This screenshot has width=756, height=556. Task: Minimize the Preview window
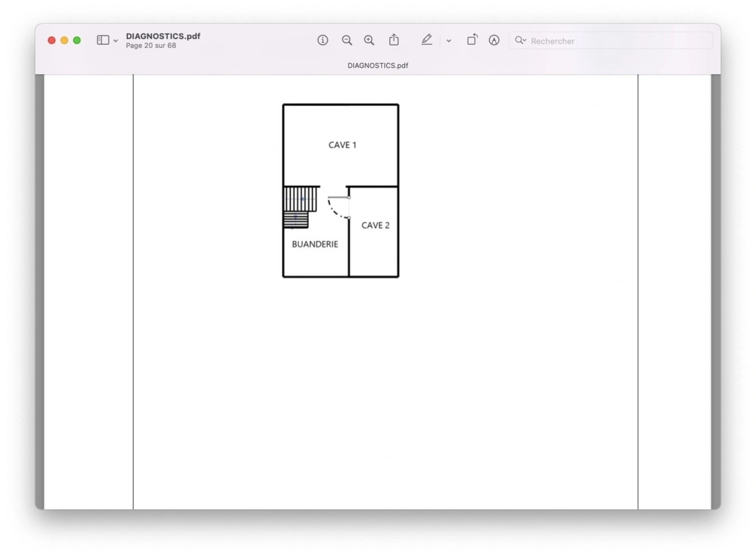(64, 41)
